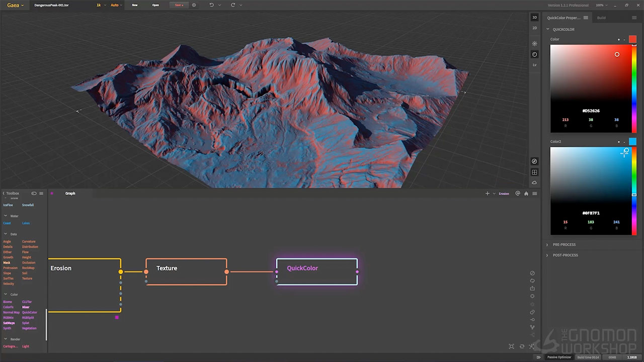Click the hex value #0FB7F1 field

[x=591, y=213]
